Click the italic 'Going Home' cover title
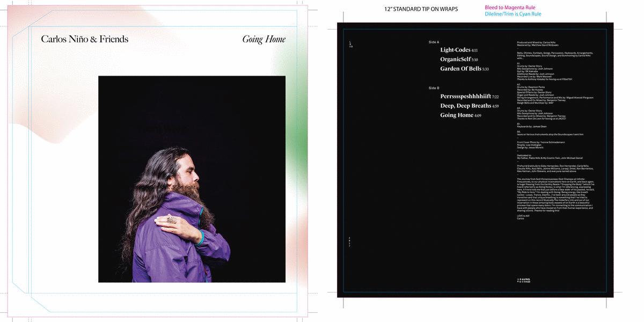This screenshot has width=644, height=322. [x=264, y=39]
